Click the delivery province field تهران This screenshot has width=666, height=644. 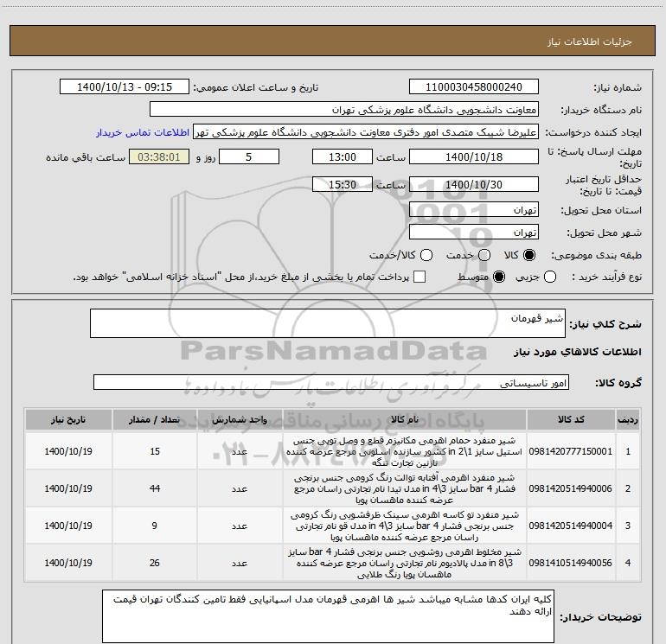point(474,210)
